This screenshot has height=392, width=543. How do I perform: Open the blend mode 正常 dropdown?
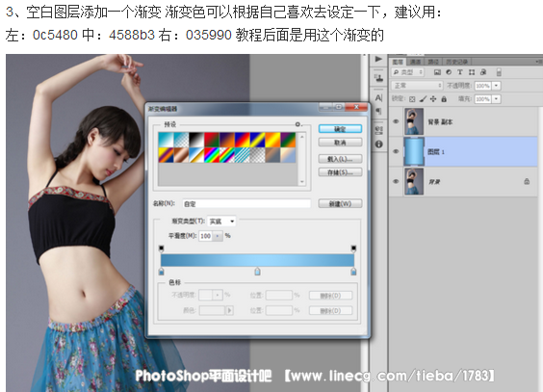417,86
